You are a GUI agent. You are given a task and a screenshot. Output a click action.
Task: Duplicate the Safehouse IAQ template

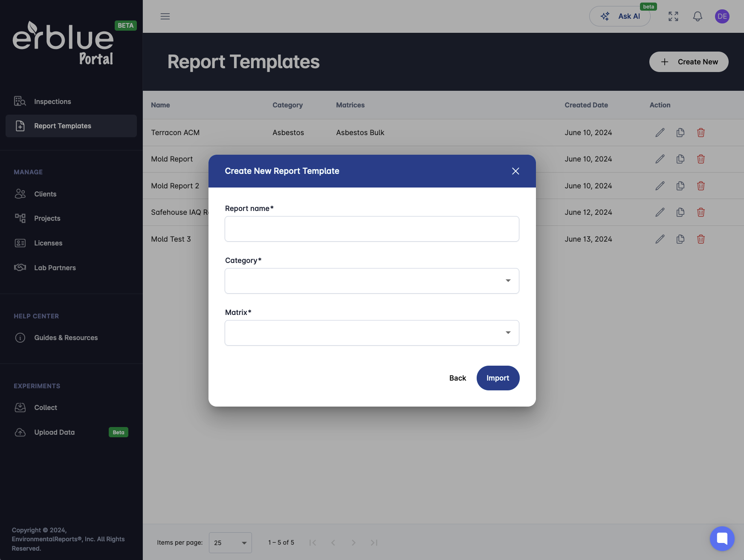tap(680, 212)
